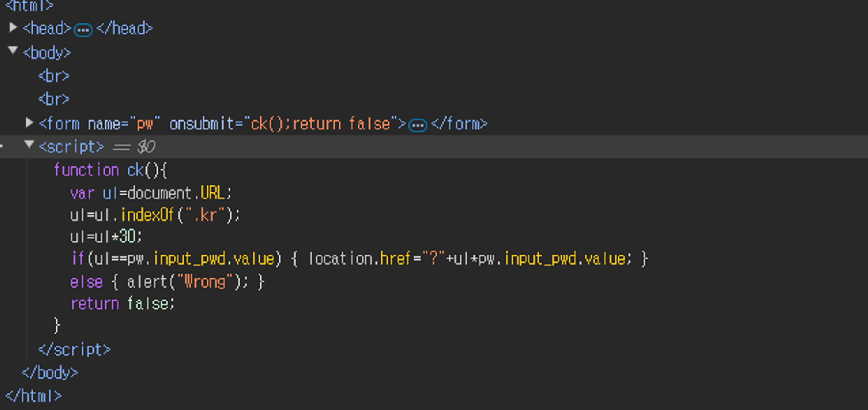Click the 'return false;' line in script
The image size is (868, 410).
(122, 304)
